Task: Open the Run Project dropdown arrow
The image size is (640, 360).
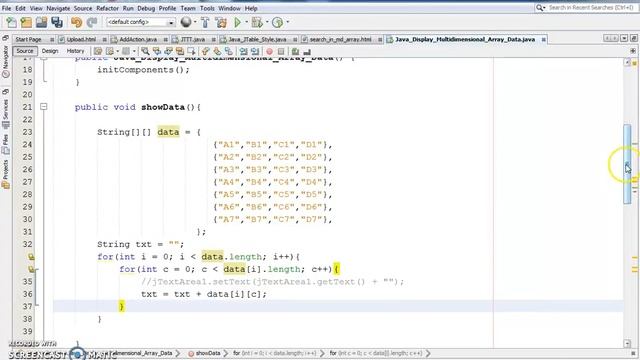Action: click(x=246, y=22)
